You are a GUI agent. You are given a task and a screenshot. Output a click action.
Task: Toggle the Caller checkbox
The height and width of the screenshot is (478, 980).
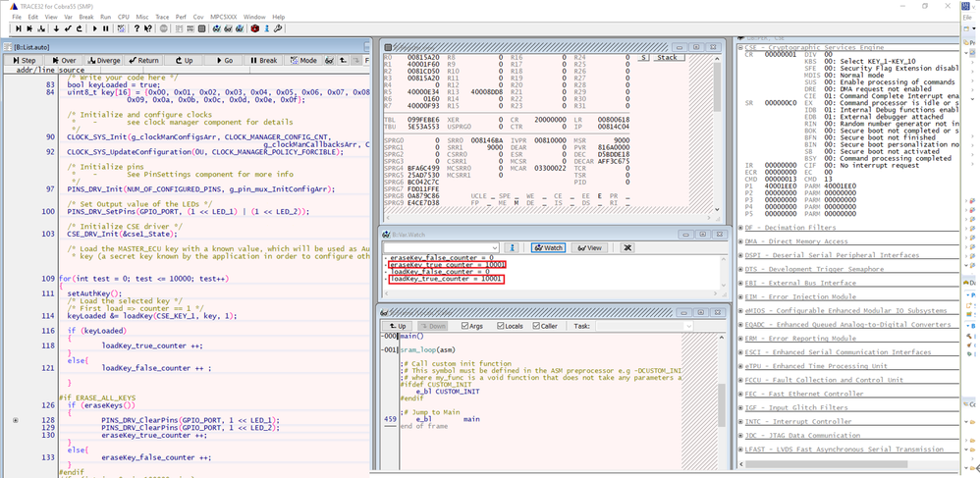[x=538, y=326]
